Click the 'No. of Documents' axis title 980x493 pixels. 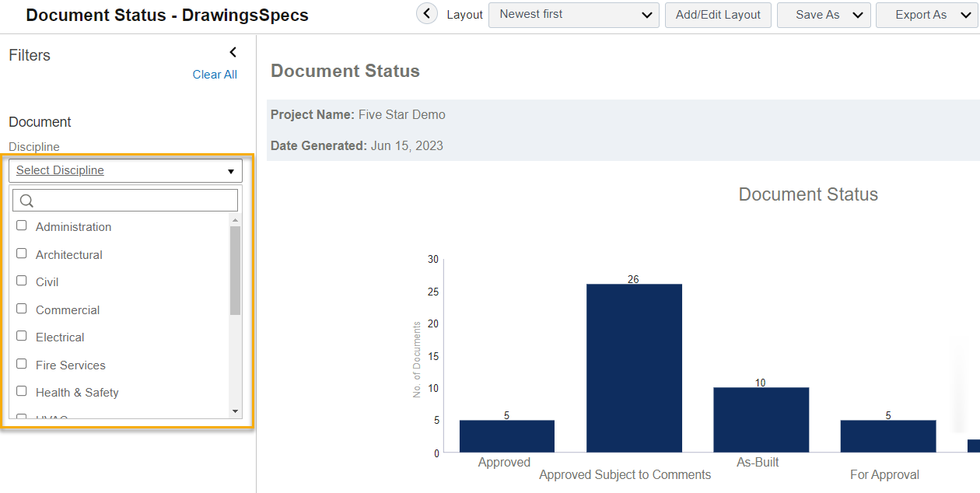pos(417,359)
